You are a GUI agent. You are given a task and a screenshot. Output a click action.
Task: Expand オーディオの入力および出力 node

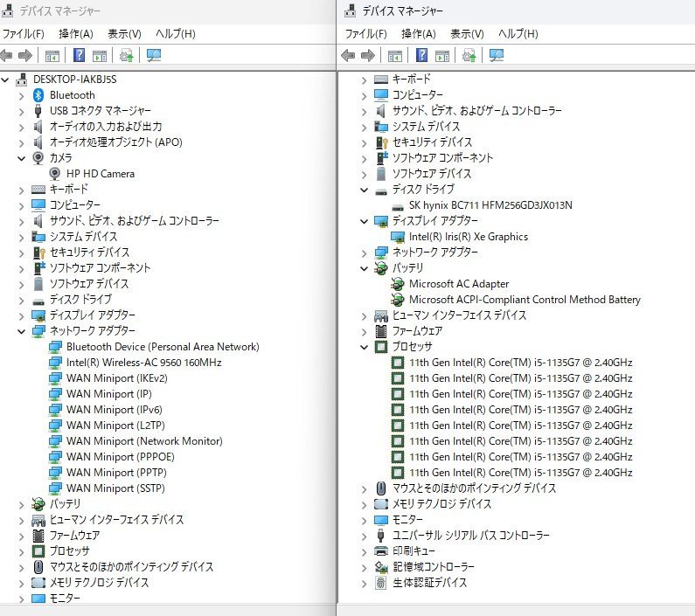point(21,128)
